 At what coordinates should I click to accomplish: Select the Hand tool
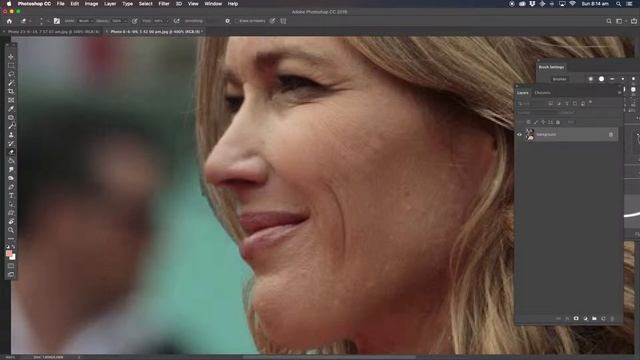(11, 222)
